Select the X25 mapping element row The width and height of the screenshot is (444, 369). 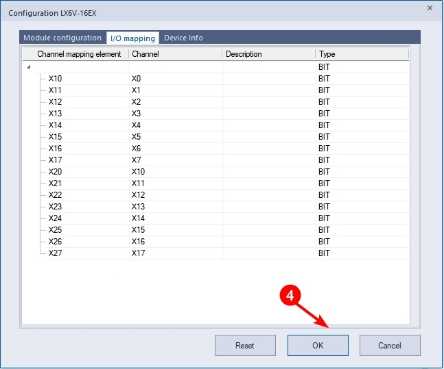click(x=215, y=230)
